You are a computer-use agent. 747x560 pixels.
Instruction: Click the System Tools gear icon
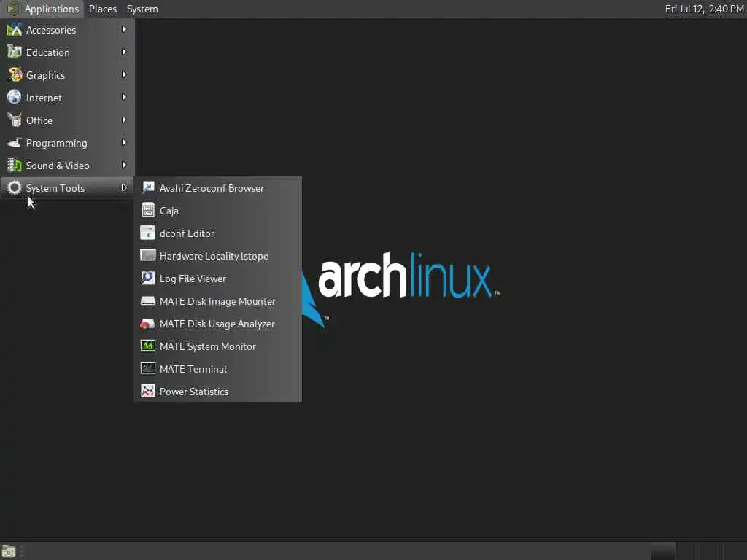click(15, 188)
